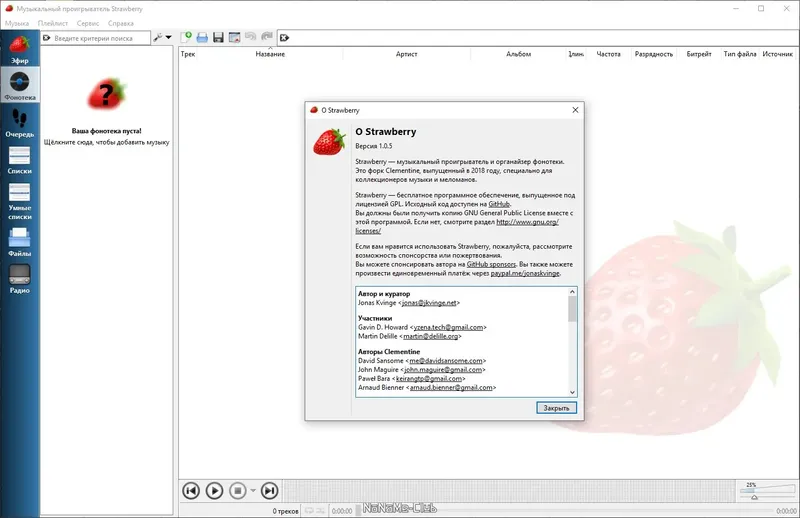Toggle shuffle mode in status bar
The height and width of the screenshot is (518, 800).
click(x=320, y=510)
